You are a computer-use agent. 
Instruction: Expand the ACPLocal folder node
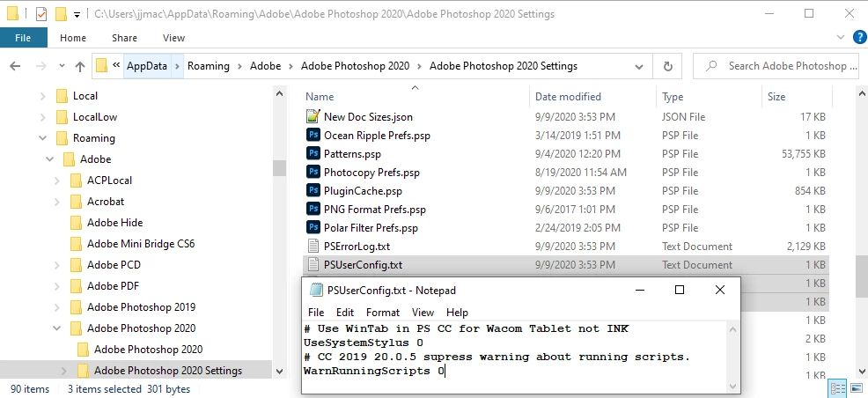pyautogui.click(x=56, y=181)
